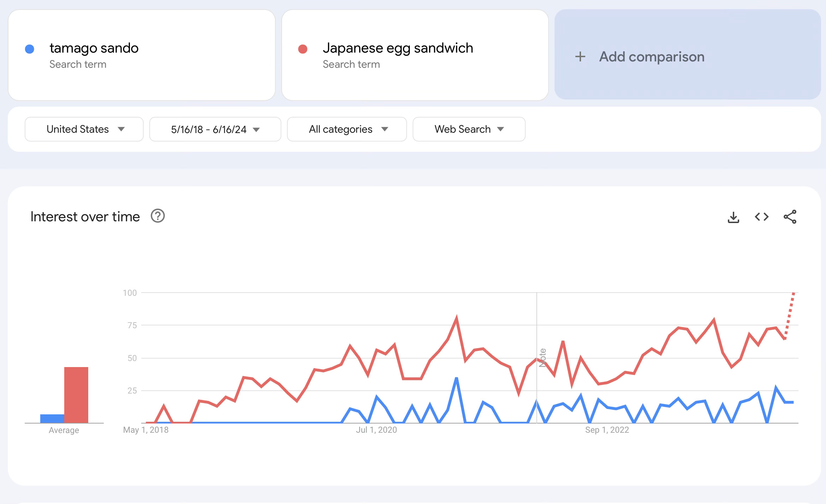Viewport: 826px width, 504px height.
Task: Open the help icon beside Interest over time
Action: pos(158,216)
